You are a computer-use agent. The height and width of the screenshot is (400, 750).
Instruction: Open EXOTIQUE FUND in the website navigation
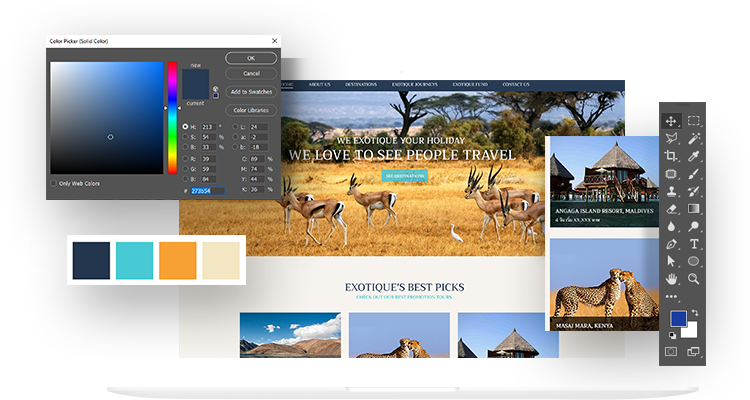(470, 85)
